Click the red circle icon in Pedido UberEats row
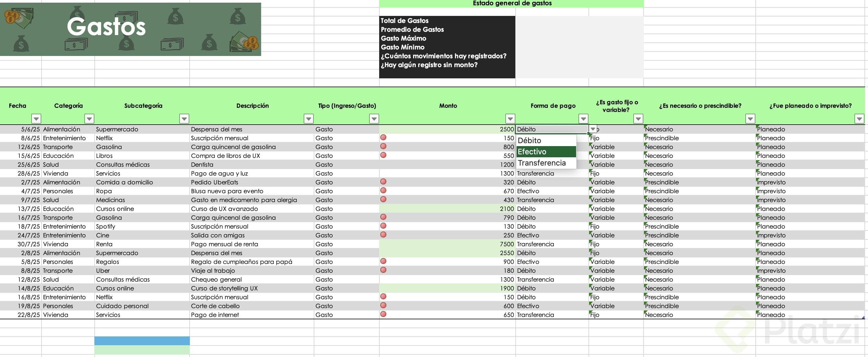The image size is (868, 357). click(383, 181)
